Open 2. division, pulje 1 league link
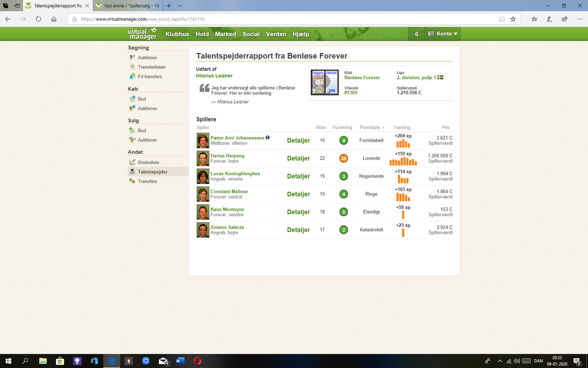This screenshot has width=588, height=368. point(416,78)
